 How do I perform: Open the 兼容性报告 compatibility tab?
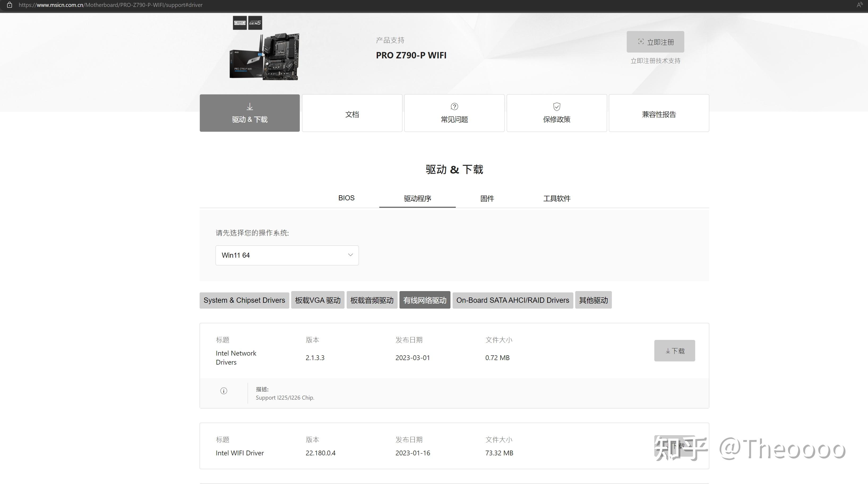(659, 113)
